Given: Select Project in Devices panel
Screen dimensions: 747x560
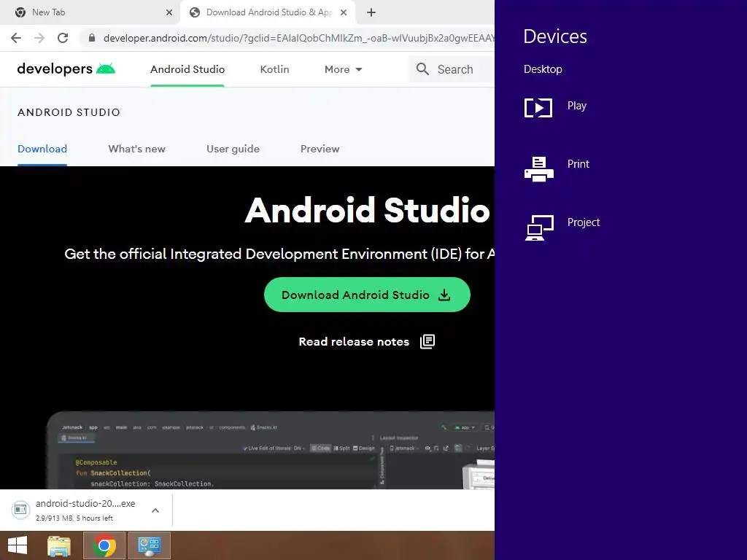Looking at the screenshot, I should [583, 222].
